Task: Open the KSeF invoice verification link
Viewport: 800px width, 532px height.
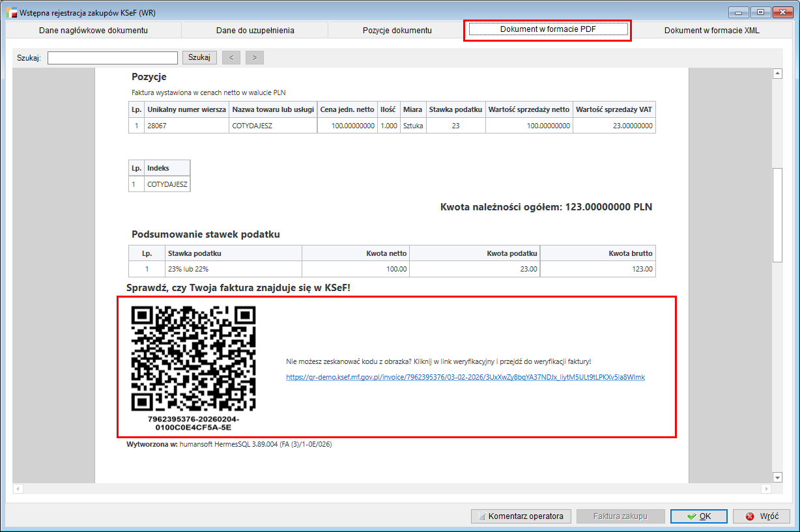Action: [465, 377]
